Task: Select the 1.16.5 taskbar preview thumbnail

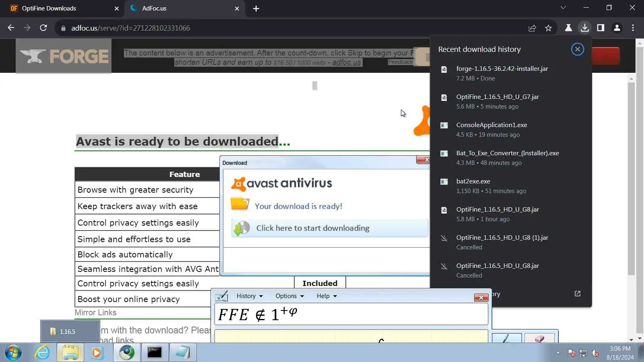Action: (70, 331)
